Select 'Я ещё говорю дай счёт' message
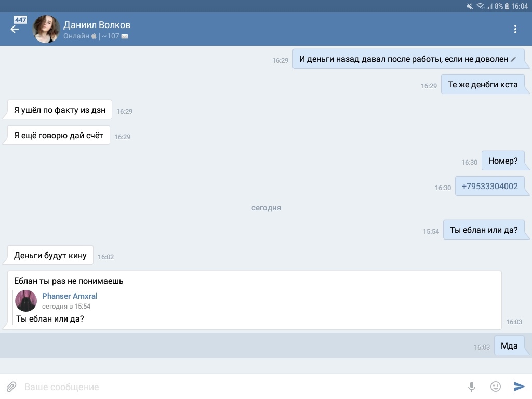The height and width of the screenshot is (399, 532). click(59, 136)
